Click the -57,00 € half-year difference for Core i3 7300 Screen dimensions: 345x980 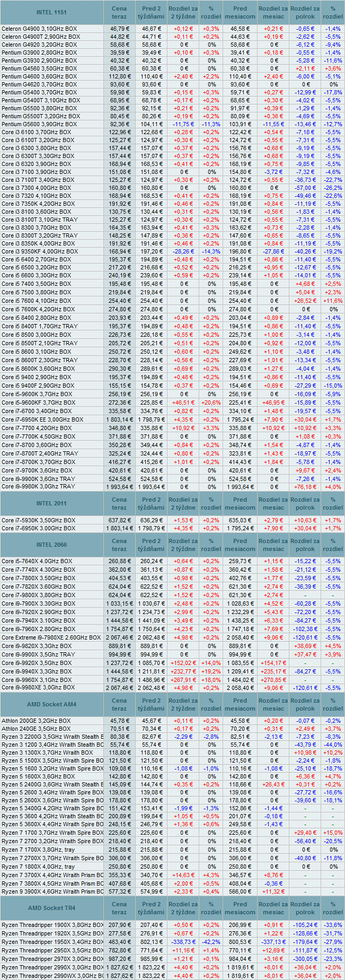pos(305,188)
